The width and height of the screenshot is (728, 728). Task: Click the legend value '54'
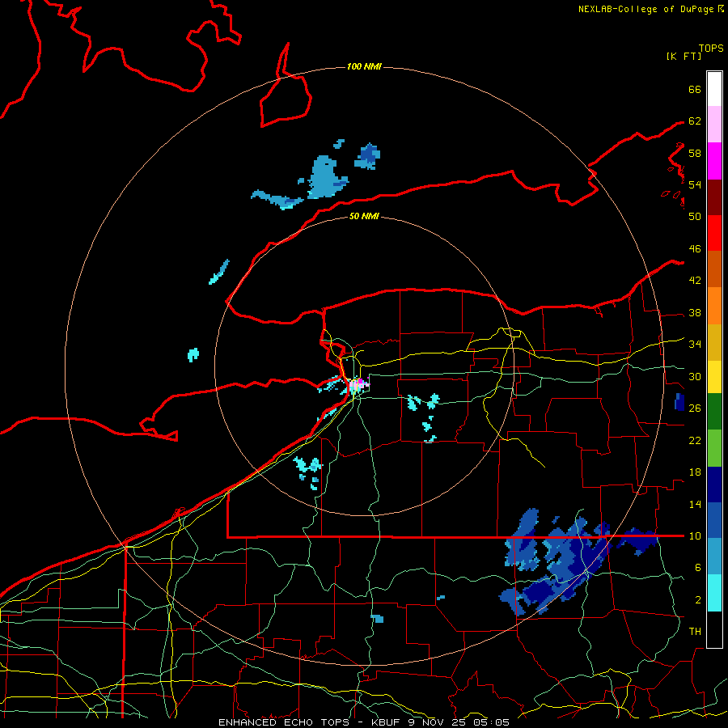(695, 184)
